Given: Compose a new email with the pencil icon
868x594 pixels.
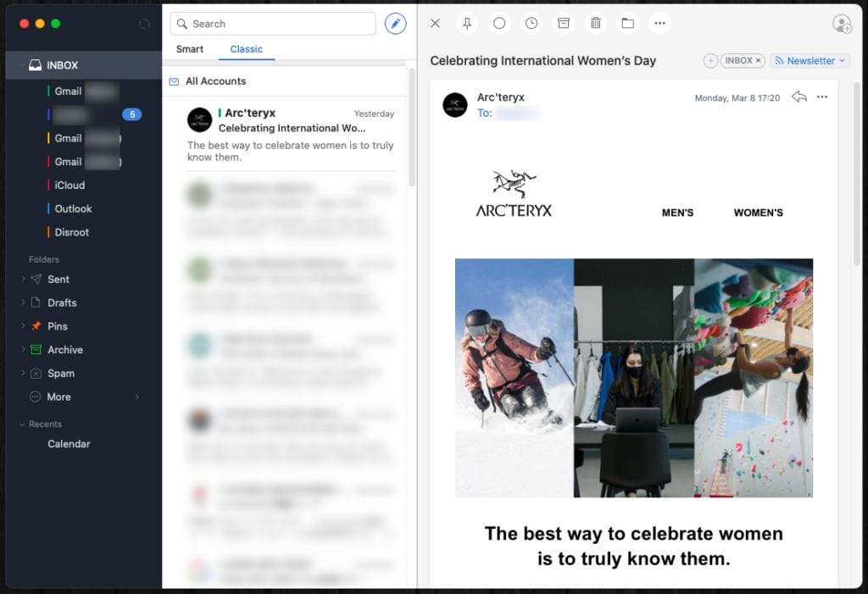Looking at the screenshot, I should (x=395, y=24).
